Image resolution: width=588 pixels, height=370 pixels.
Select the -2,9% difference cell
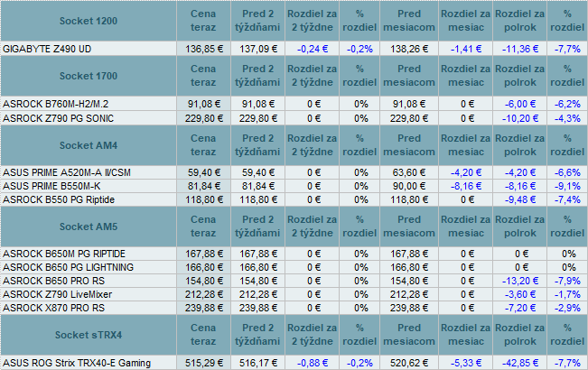pyautogui.click(x=567, y=308)
